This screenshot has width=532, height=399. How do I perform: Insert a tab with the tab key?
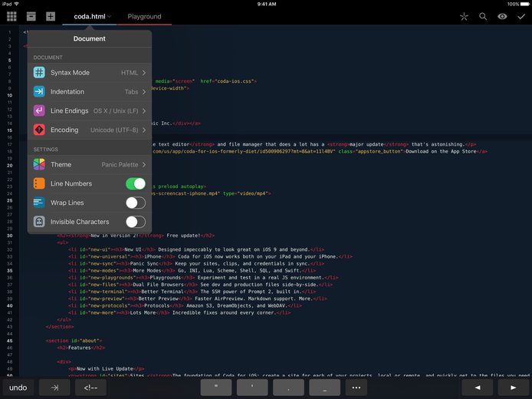click(54, 387)
